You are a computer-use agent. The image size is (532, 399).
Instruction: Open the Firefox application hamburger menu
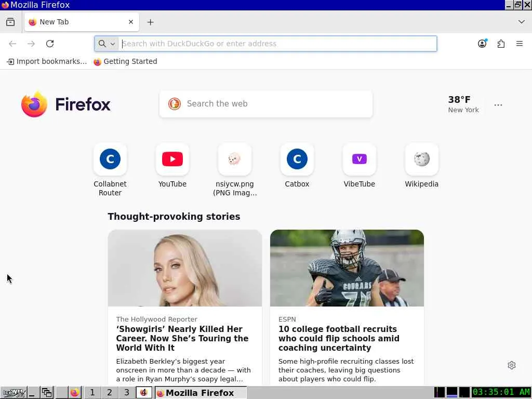coord(520,44)
